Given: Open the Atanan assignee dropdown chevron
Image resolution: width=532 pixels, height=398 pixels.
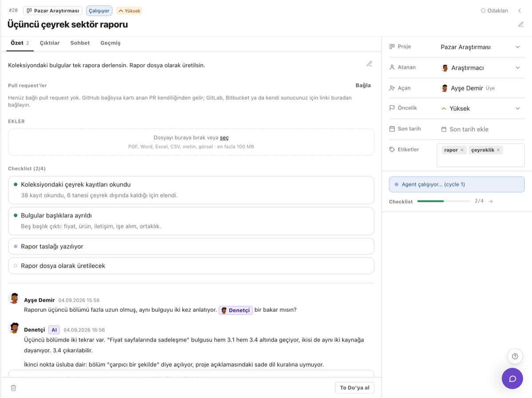Looking at the screenshot, I should point(517,68).
